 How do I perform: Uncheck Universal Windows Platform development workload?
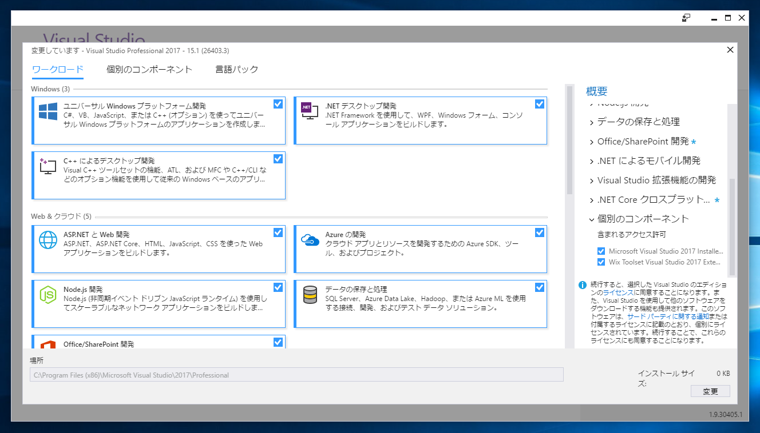tap(278, 104)
